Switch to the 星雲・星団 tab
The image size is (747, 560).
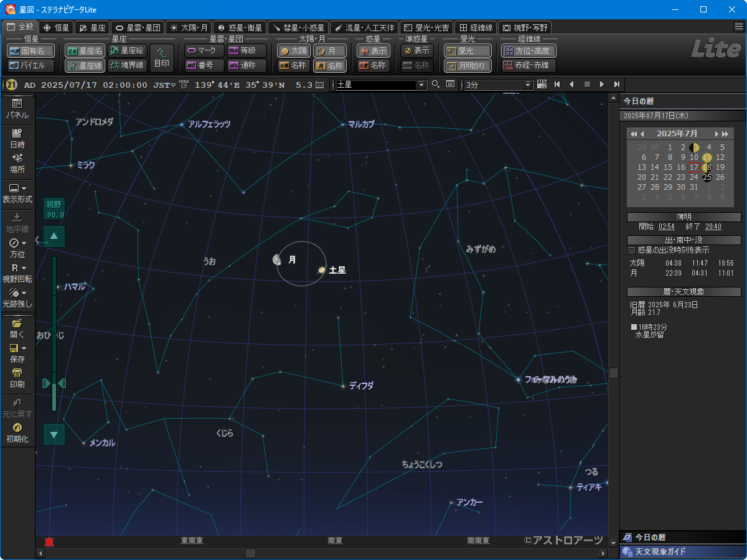coord(138,27)
